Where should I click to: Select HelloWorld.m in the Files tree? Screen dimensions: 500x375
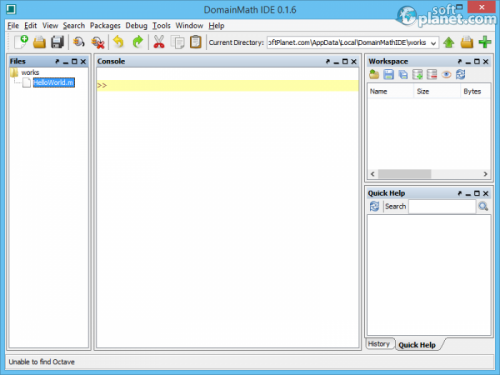tap(53, 83)
